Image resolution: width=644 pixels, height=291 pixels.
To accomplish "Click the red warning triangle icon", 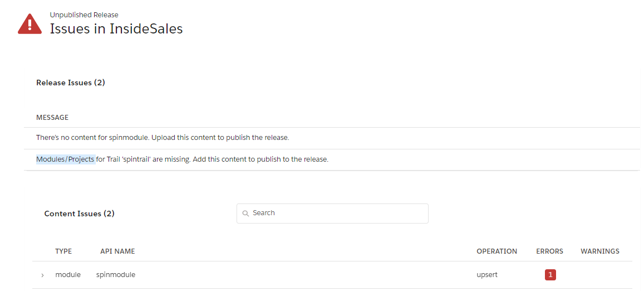I will 30,24.
